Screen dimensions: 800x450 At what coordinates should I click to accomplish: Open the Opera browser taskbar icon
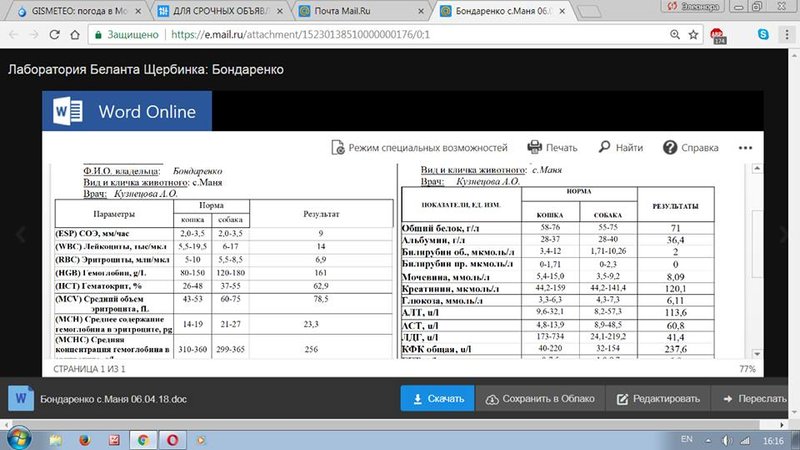coord(172,440)
